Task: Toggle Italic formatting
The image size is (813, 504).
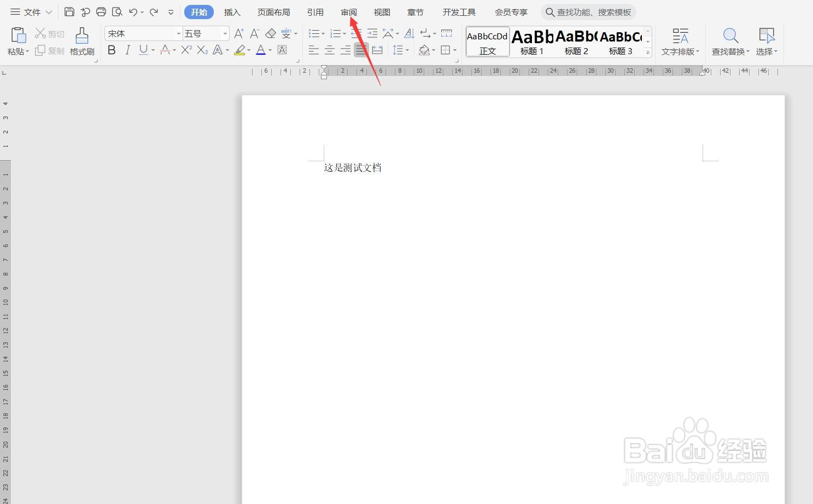Action: click(127, 50)
